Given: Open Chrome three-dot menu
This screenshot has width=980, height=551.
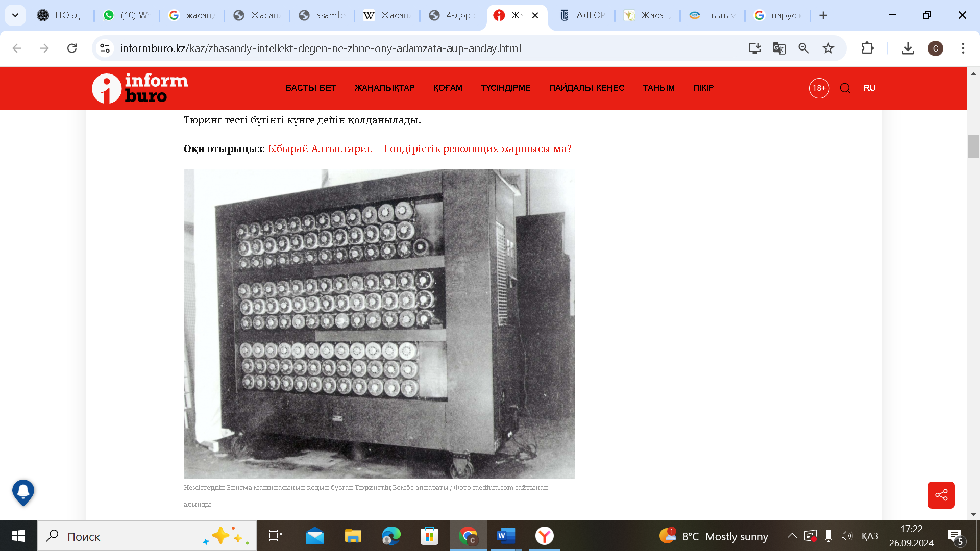Looking at the screenshot, I should (963, 48).
